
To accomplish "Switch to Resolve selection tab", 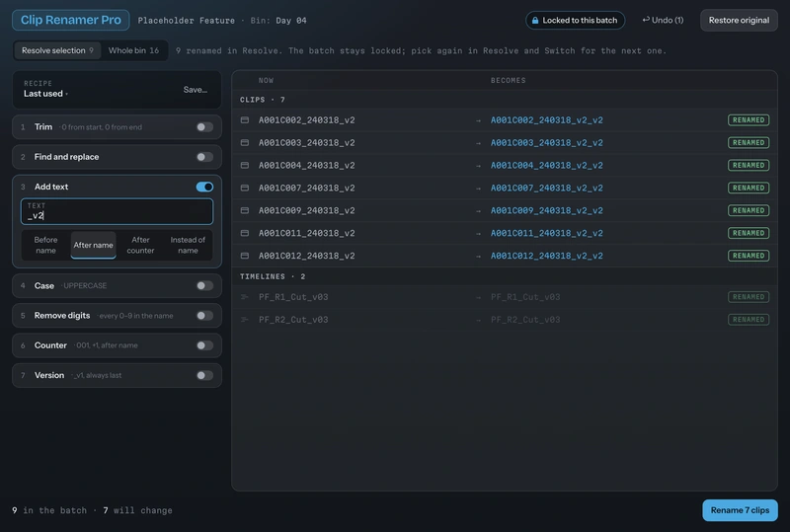I will 57,50.
